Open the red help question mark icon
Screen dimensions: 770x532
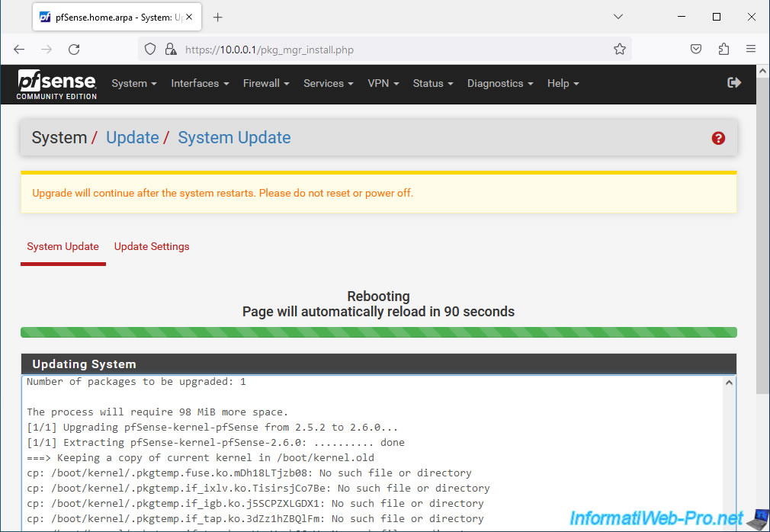[x=718, y=139]
